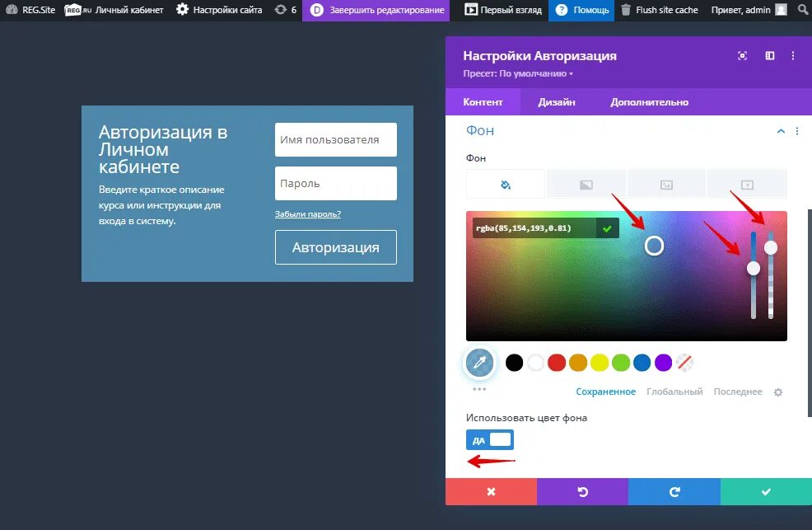Viewport: 812px width, 530px height.
Task: Pick the red color swatch
Action: [x=557, y=363]
